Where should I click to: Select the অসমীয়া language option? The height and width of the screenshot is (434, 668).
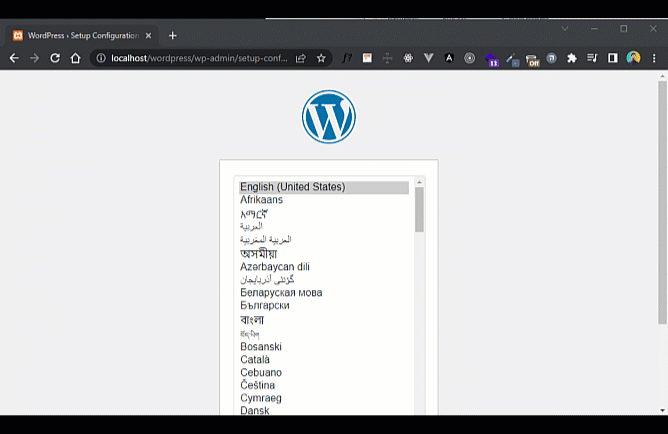click(x=324, y=254)
